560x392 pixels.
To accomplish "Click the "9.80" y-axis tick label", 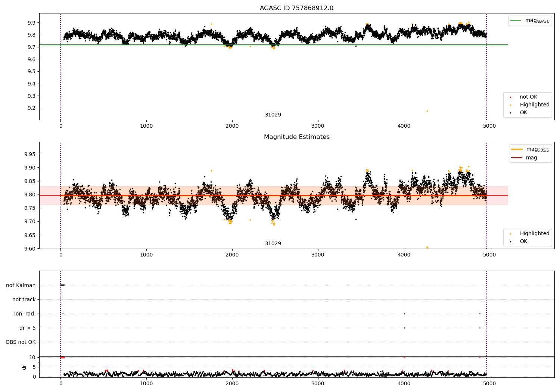I will (x=30, y=195).
